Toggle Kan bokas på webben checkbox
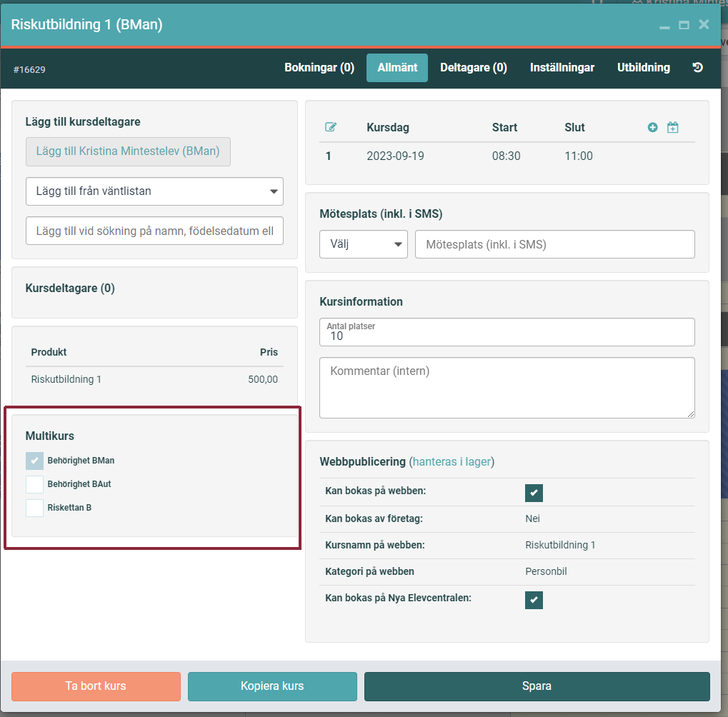Viewport: 728px width, 717px height. tap(534, 493)
